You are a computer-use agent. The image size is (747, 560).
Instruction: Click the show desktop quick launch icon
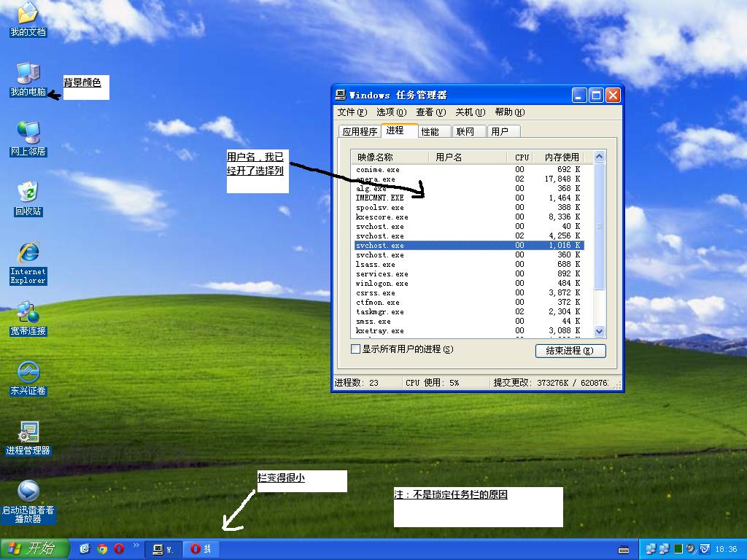[x=85, y=549]
